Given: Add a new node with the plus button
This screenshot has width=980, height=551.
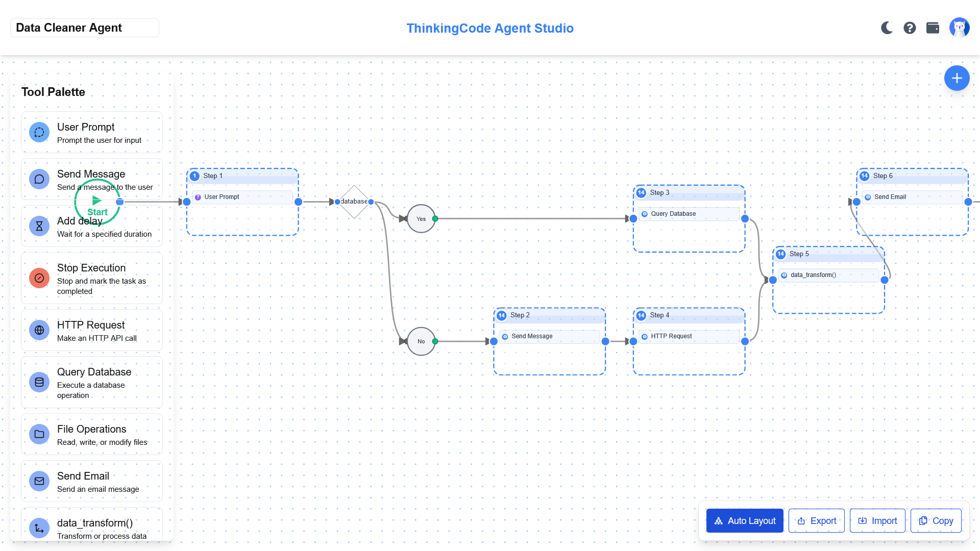Looking at the screenshot, I should click(957, 78).
